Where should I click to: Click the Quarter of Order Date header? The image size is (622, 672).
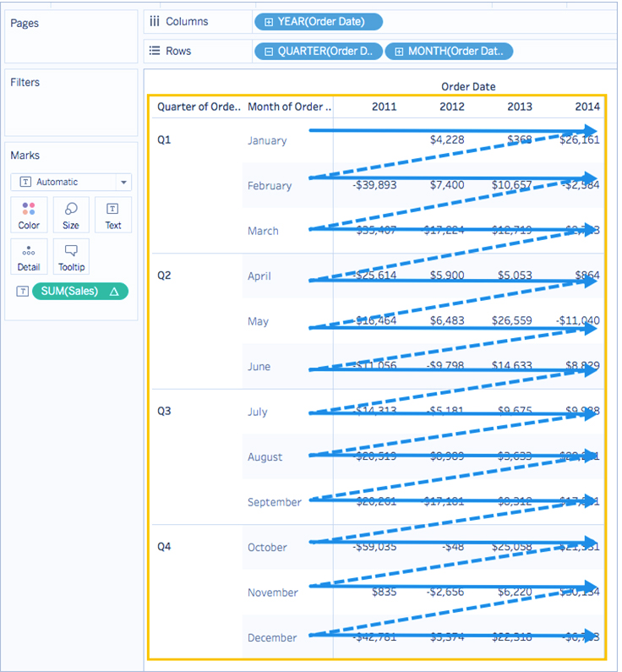click(199, 107)
